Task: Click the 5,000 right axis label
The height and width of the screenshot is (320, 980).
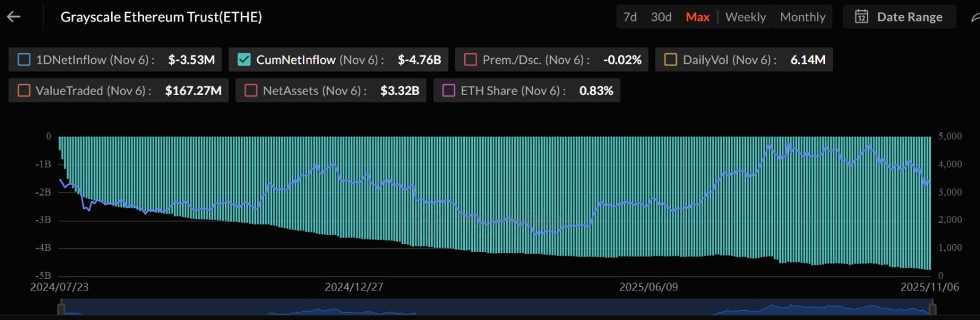Action: tap(950, 136)
